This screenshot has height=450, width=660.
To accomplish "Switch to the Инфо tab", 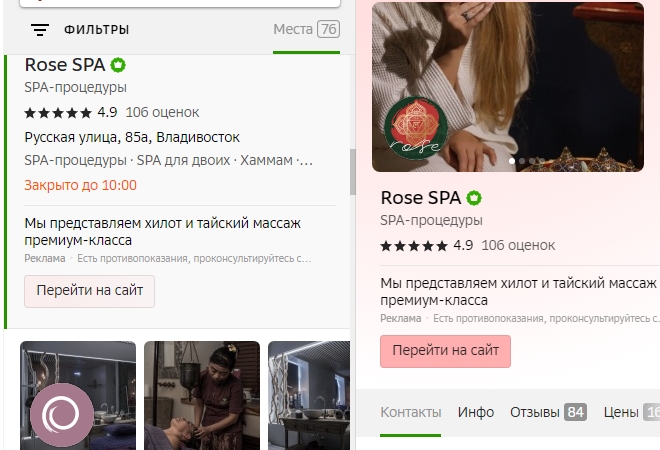I will click(476, 412).
